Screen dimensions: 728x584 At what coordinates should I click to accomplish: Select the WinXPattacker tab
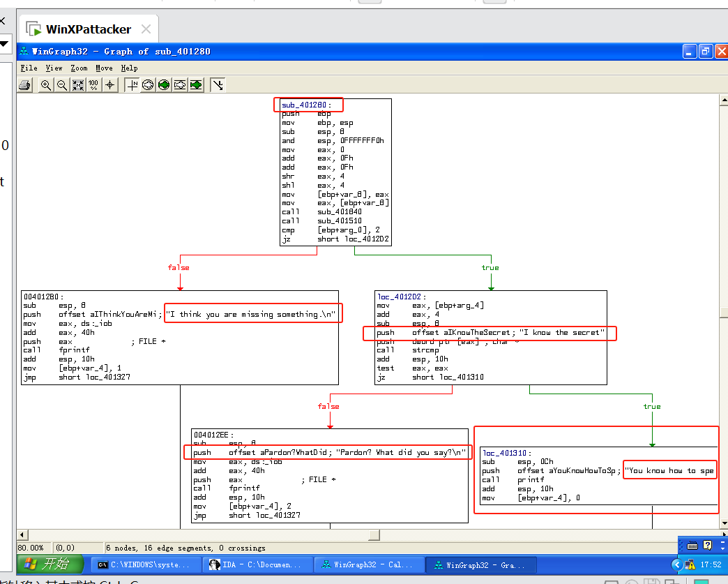(x=89, y=29)
